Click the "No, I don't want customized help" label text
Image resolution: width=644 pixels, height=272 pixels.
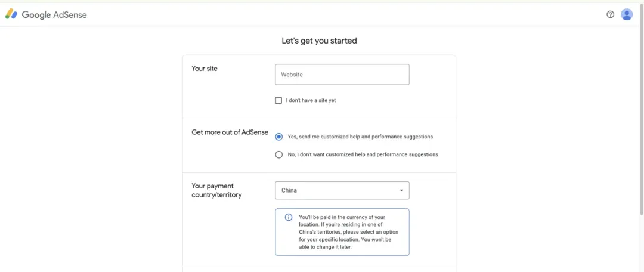click(x=363, y=154)
